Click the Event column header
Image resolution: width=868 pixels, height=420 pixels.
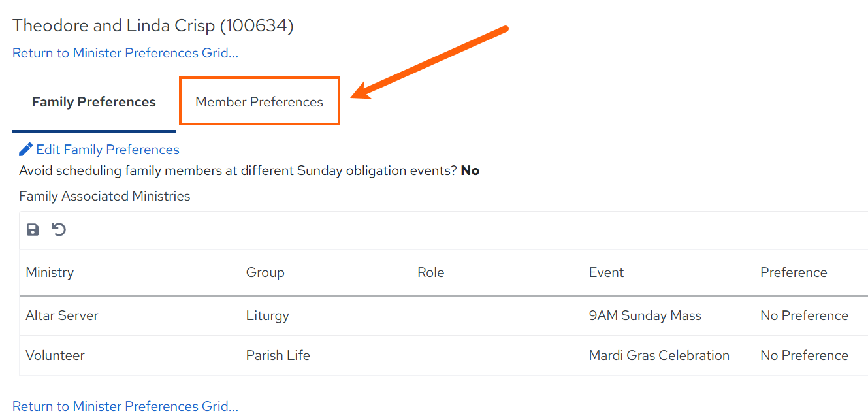click(x=606, y=272)
